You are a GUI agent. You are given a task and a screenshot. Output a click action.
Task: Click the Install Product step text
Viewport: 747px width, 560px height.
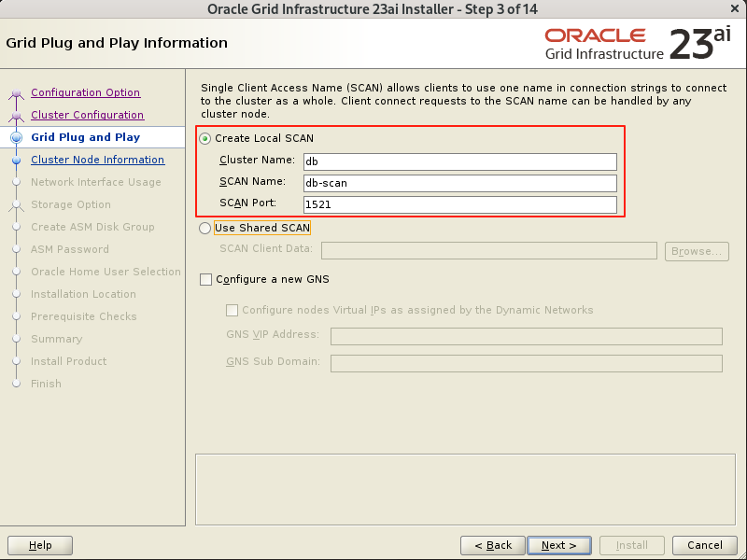[x=68, y=361]
